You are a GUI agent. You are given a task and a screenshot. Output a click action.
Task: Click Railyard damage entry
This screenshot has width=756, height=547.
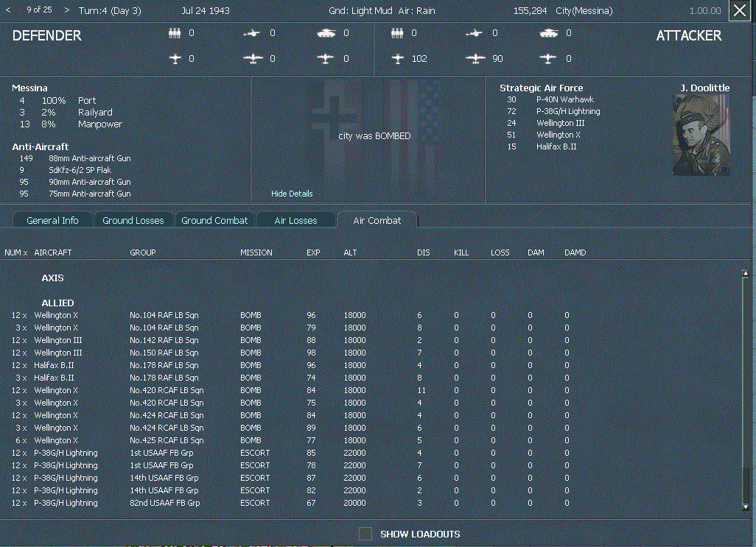pyautogui.click(x=95, y=112)
